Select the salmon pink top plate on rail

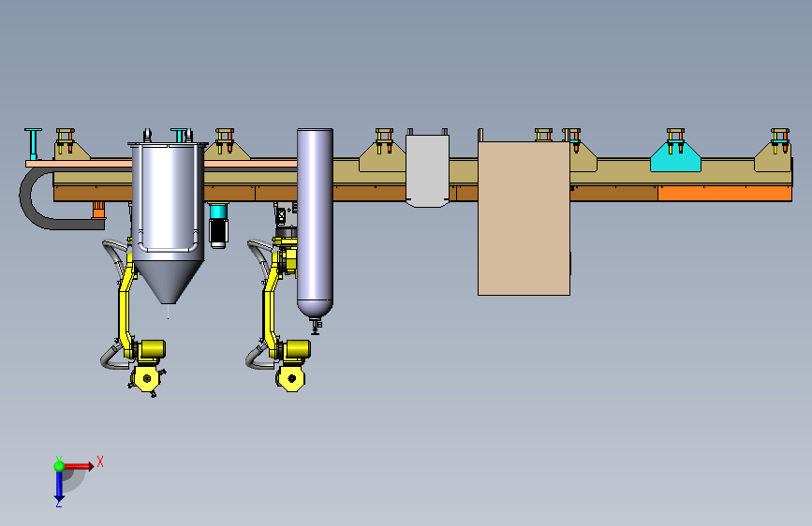click(x=79, y=164)
